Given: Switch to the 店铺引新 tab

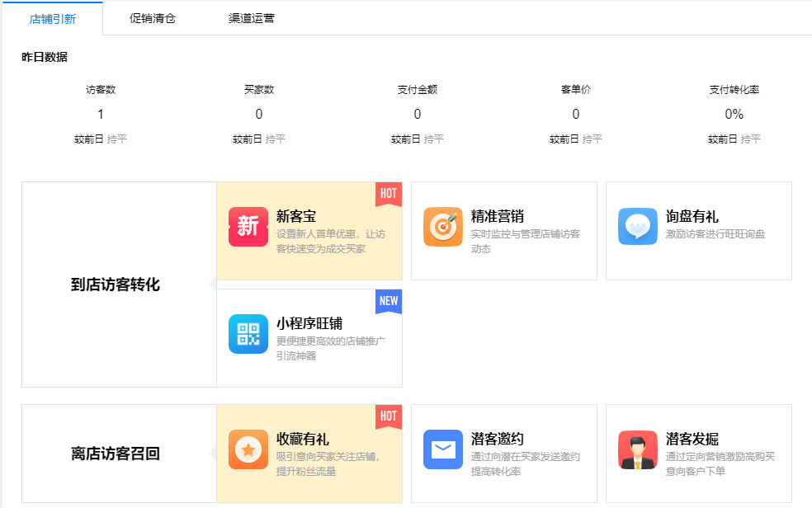Looking at the screenshot, I should pos(53,18).
